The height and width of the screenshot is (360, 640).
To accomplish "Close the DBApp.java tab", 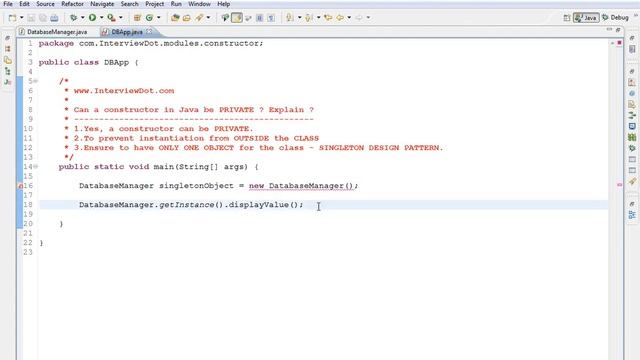I will click(149, 31).
